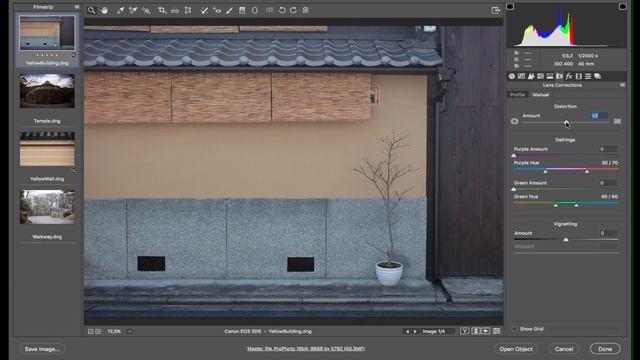This screenshot has width=640, height=360.
Task: Open Camera Raw preferences dialog
Action: click(269, 10)
